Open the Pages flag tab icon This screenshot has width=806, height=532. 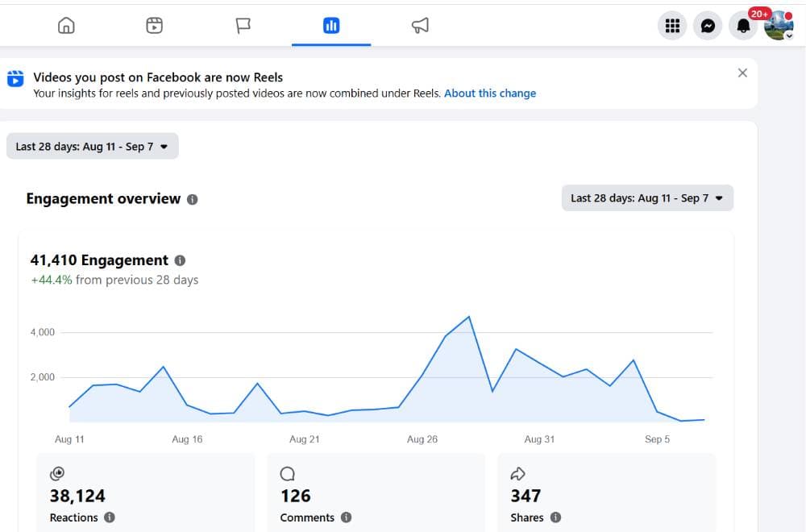click(x=243, y=25)
